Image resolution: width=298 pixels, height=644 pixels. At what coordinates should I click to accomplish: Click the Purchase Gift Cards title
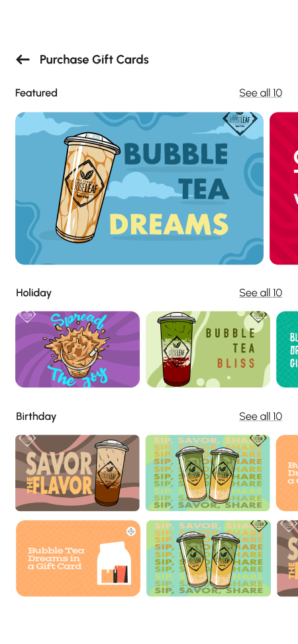tap(94, 60)
